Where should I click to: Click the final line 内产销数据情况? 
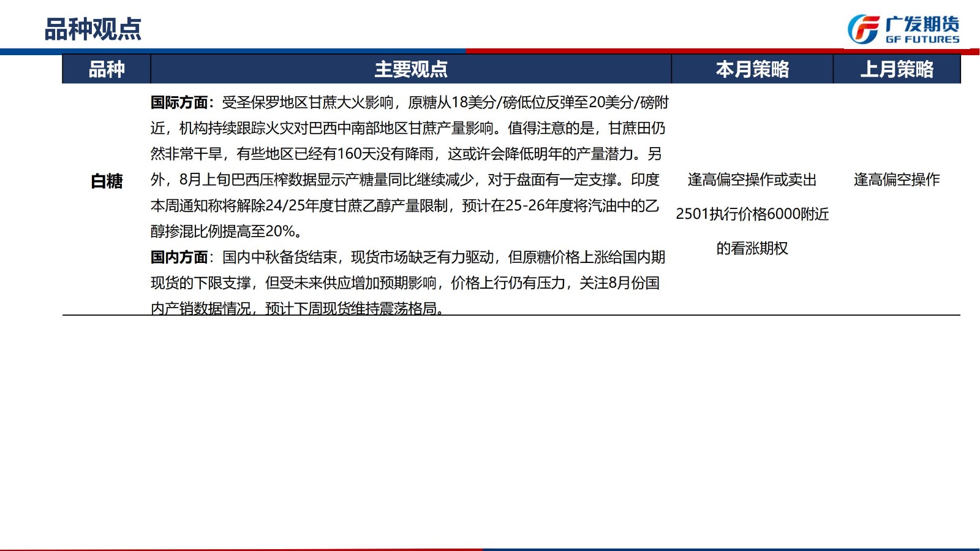point(297,308)
